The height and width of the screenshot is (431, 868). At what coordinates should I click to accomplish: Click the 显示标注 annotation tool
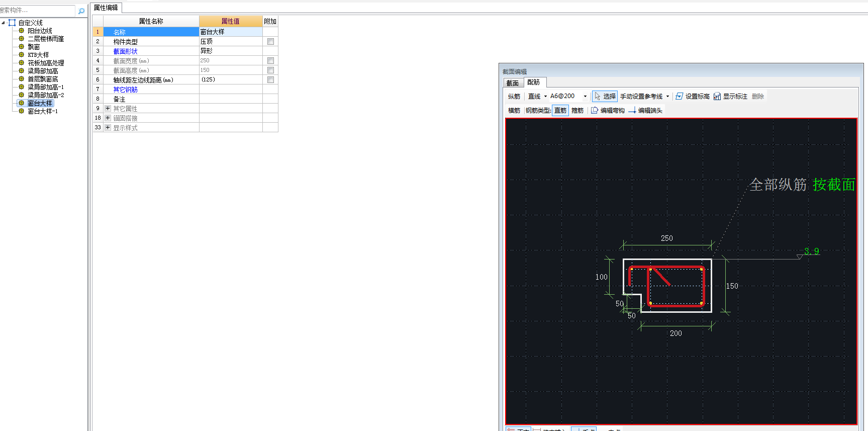pos(730,96)
